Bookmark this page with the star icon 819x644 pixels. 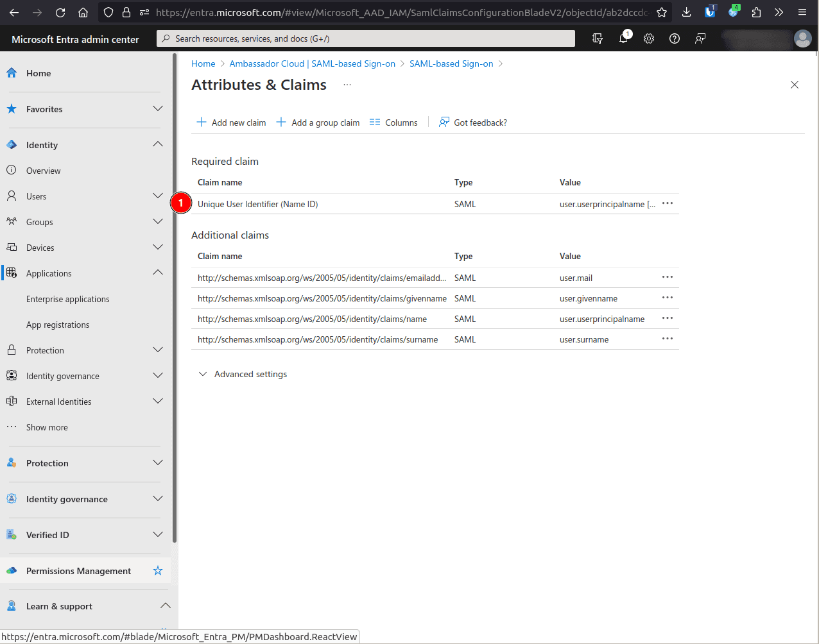click(662, 12)
